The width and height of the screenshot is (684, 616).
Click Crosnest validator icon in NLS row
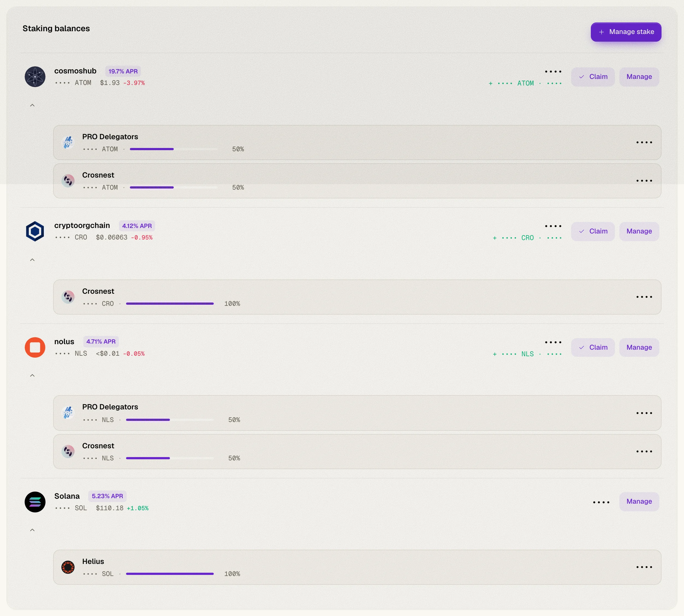[68, 452]
